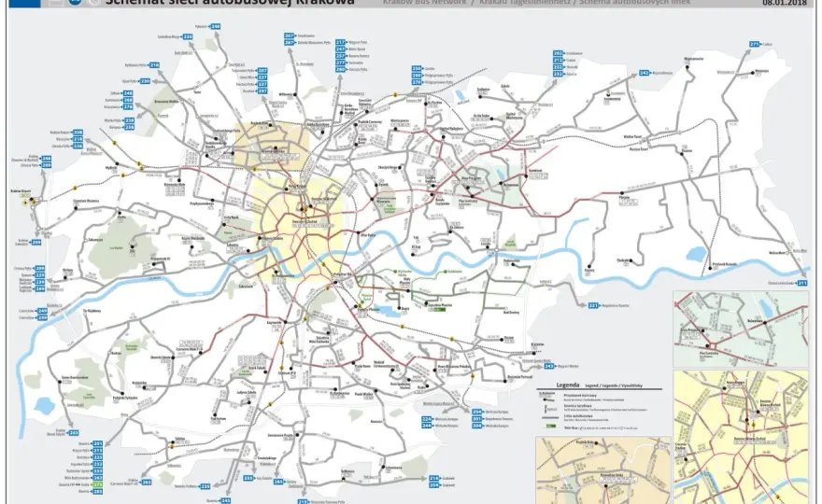The image size is (822, 504).
Task: Click the blue route 277 badge
Action: [x=340, y=63]
